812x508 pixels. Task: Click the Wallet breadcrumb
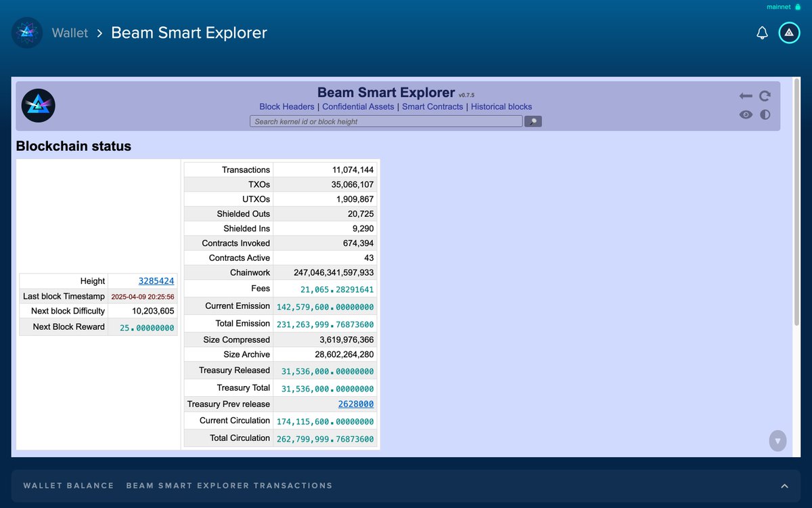(x=70, y=33)
